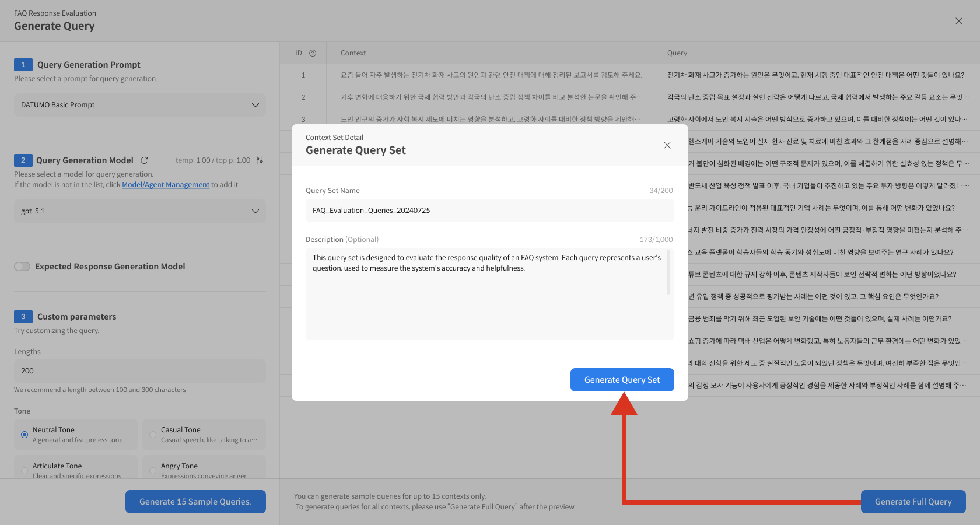Close the Generate Query Set dialog

point(667,145)
